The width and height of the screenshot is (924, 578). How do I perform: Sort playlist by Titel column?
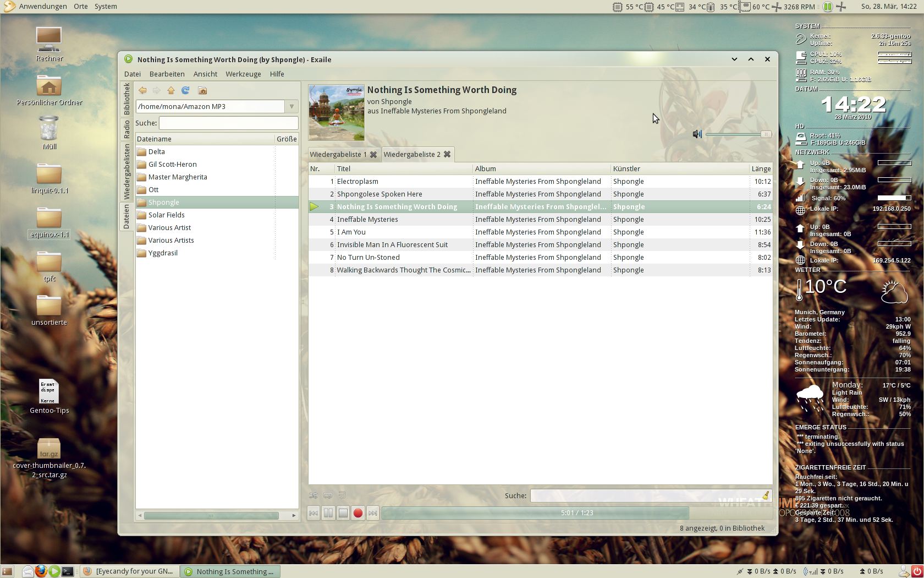coord(404,169)
